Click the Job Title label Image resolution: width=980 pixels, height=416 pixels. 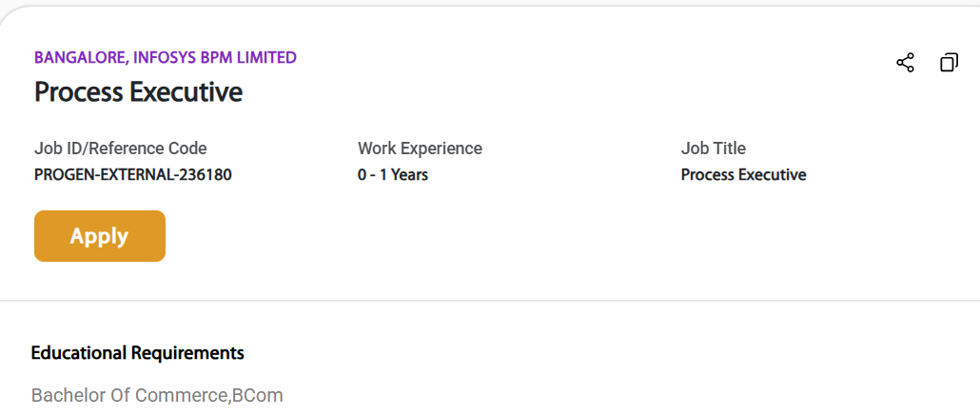point(713,149)
